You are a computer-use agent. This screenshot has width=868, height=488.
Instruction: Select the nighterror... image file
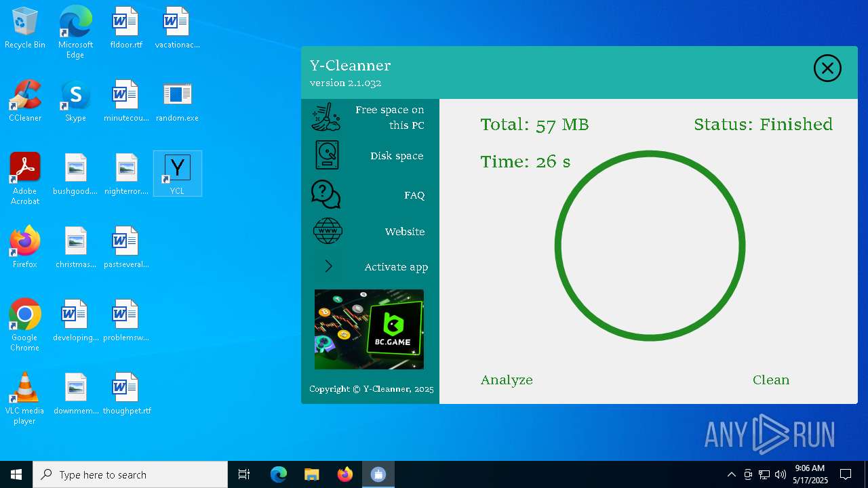pyautogui.click(x=126, y=175)
